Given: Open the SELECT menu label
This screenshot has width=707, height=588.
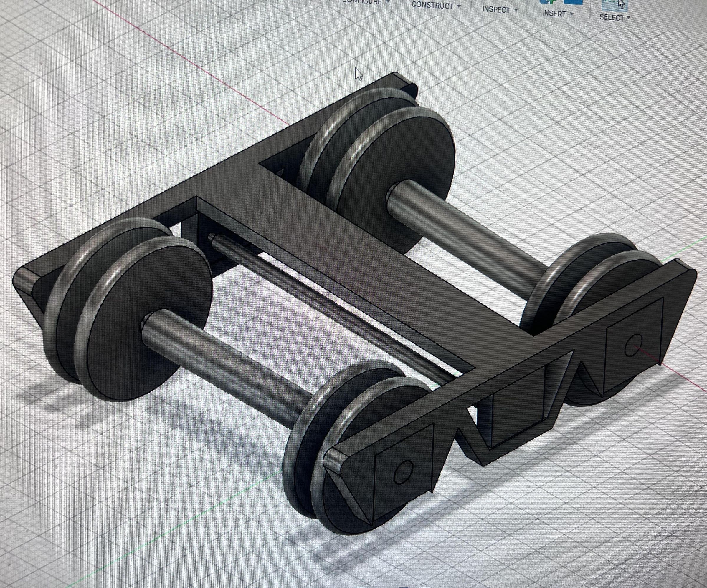Looking at the screenshot, I should click(x=612, y=17).
